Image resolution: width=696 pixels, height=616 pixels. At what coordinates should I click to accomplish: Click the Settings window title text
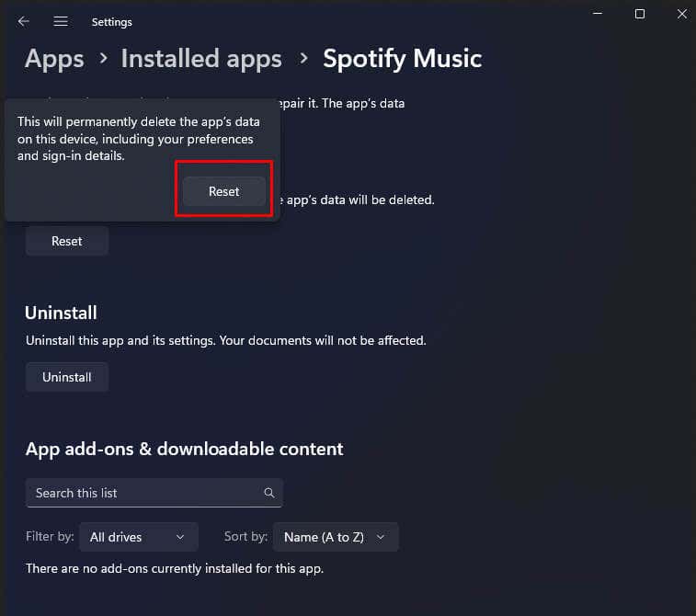coord(112,21)
